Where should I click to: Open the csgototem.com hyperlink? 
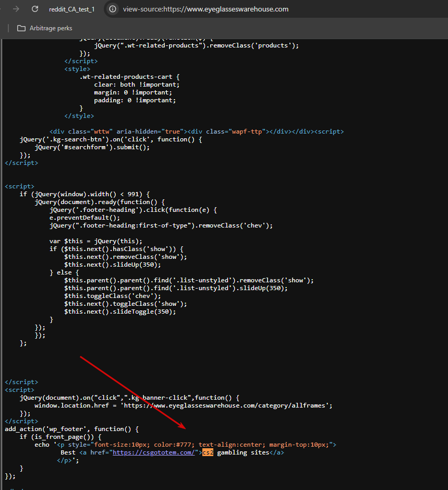[x=154, y=452]
